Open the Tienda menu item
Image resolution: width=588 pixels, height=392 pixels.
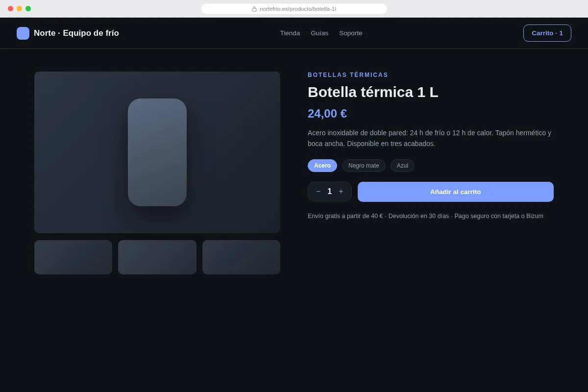290,33
